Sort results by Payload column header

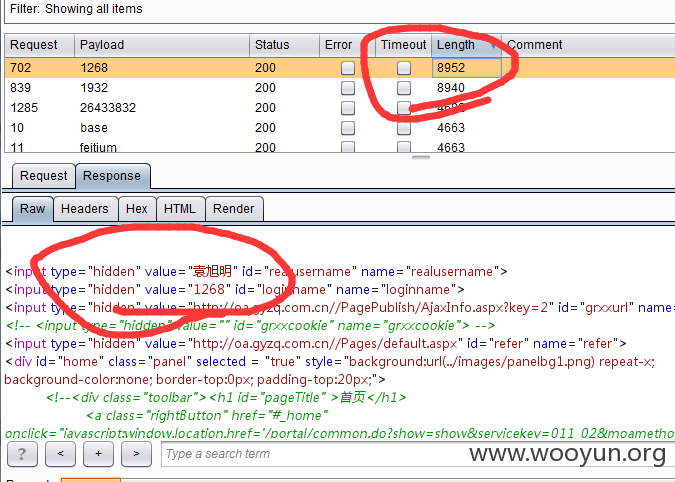click(162, 45)
